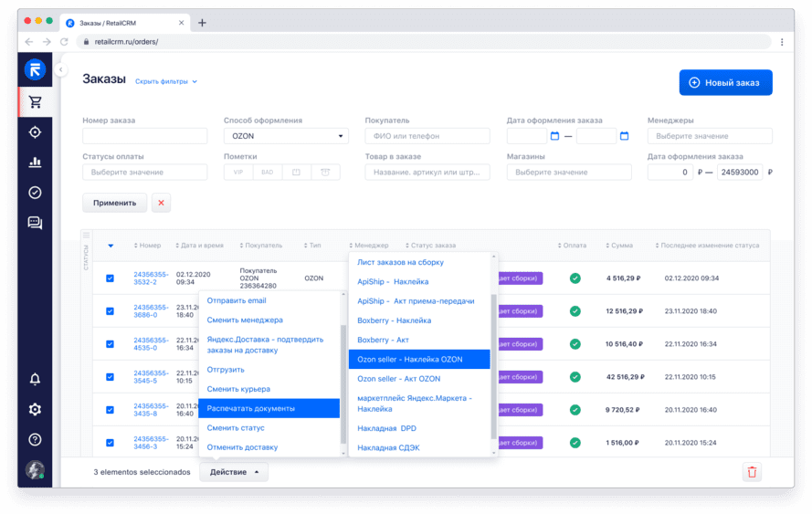The width and height of the screenshot is (812, 514).
Task: Open analytics bar chart sidebar icon
Action: 35,162
